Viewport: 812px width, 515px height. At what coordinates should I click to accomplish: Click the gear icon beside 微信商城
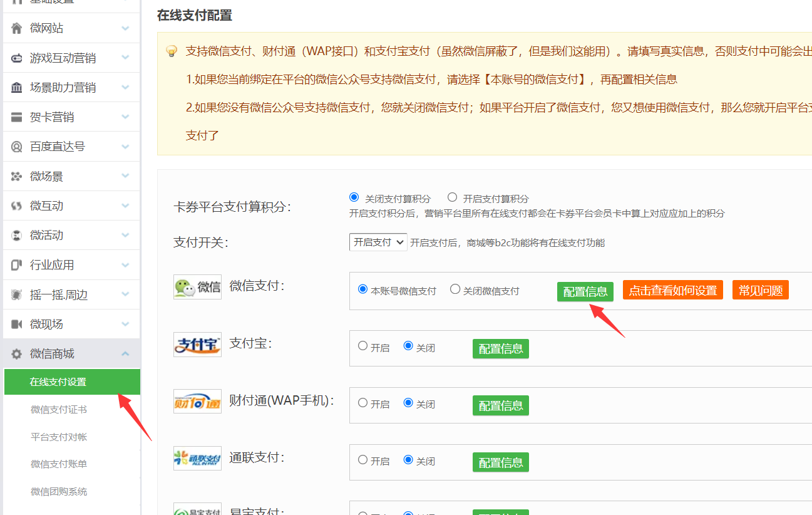(17, 354)
